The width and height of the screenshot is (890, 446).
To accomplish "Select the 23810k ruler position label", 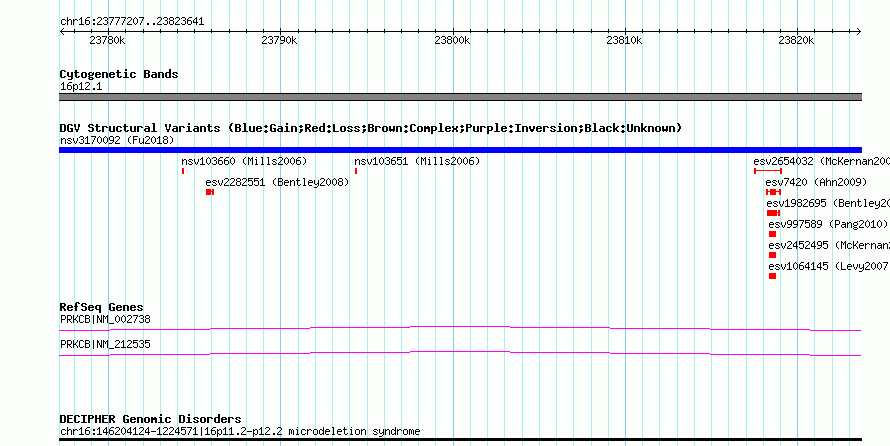I will coord(624,40).
